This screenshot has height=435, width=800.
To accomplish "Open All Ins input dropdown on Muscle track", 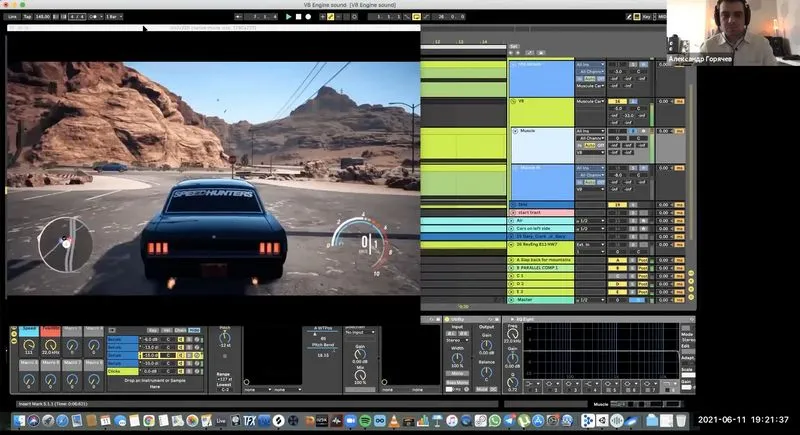I will coord(590,131).
